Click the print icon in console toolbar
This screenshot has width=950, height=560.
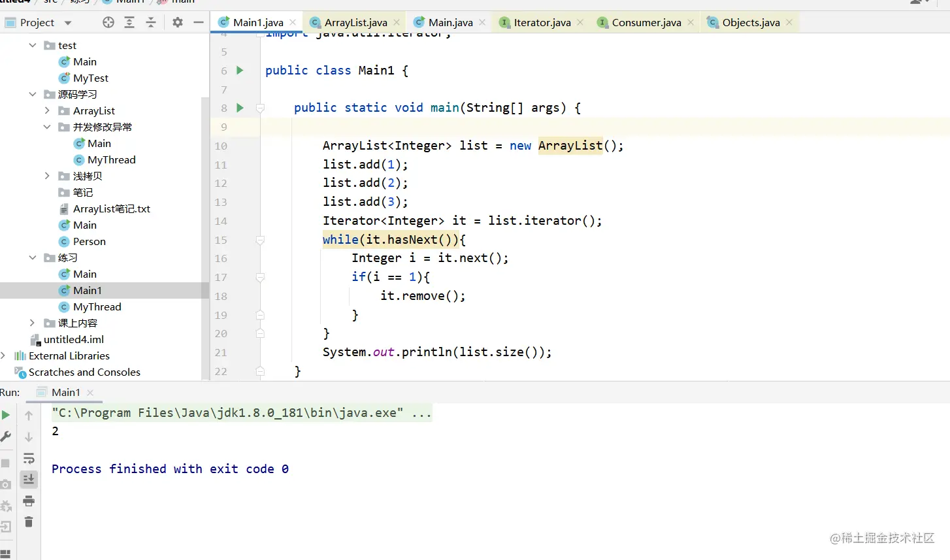coord(29,501)
